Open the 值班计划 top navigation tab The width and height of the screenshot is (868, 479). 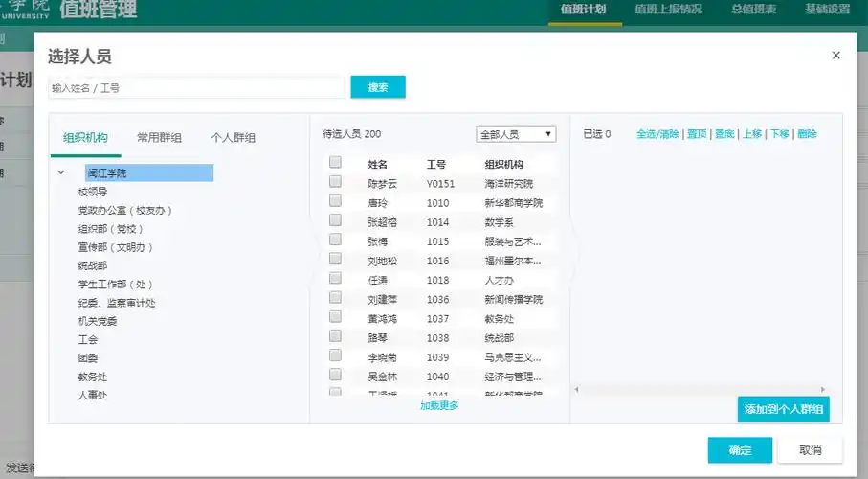[584, 9]
